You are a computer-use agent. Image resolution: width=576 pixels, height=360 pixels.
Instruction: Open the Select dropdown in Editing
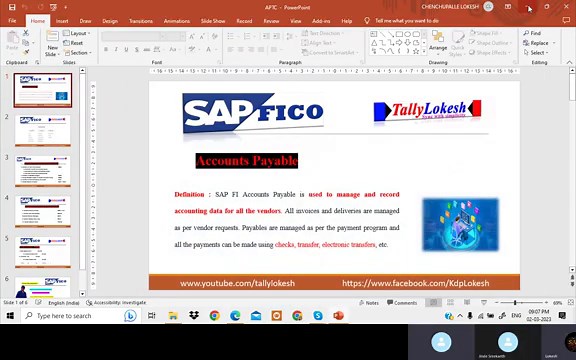tap(536, 53)
